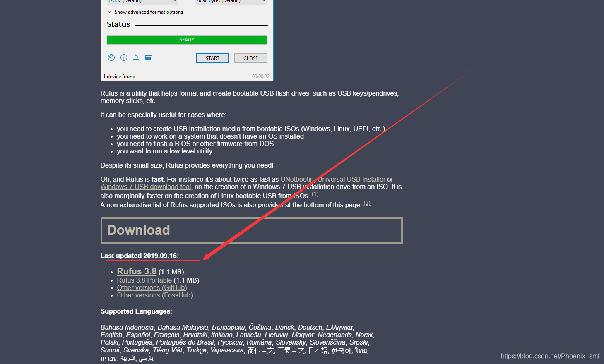Click the START button in Rufus
This screenshot has height=364, width=604.
212,58
